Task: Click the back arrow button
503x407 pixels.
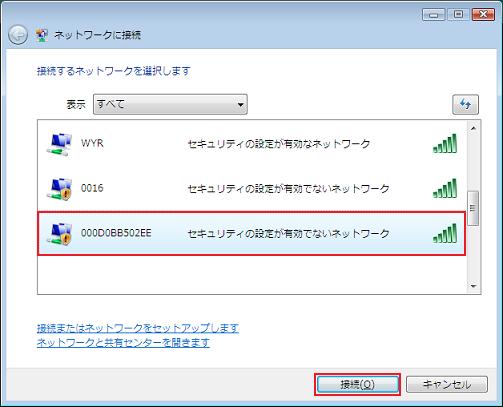Action: pos(18,35)
